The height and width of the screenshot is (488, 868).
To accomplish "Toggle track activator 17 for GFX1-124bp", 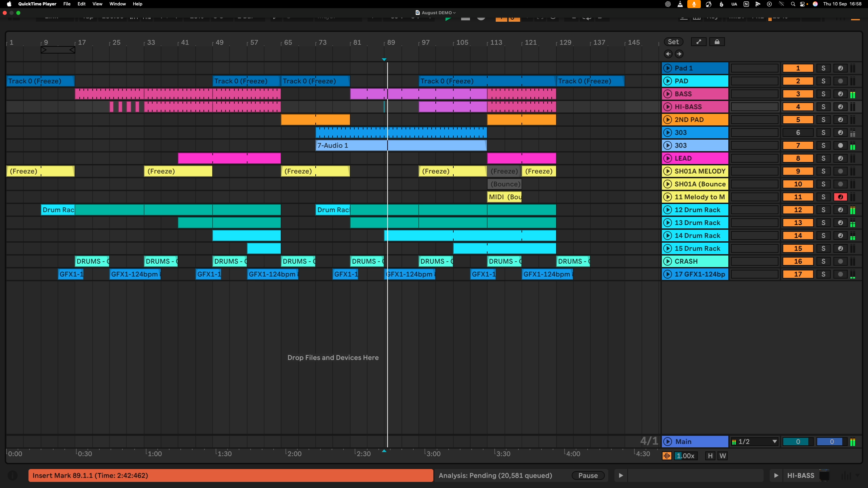I will tap(798, 274).
